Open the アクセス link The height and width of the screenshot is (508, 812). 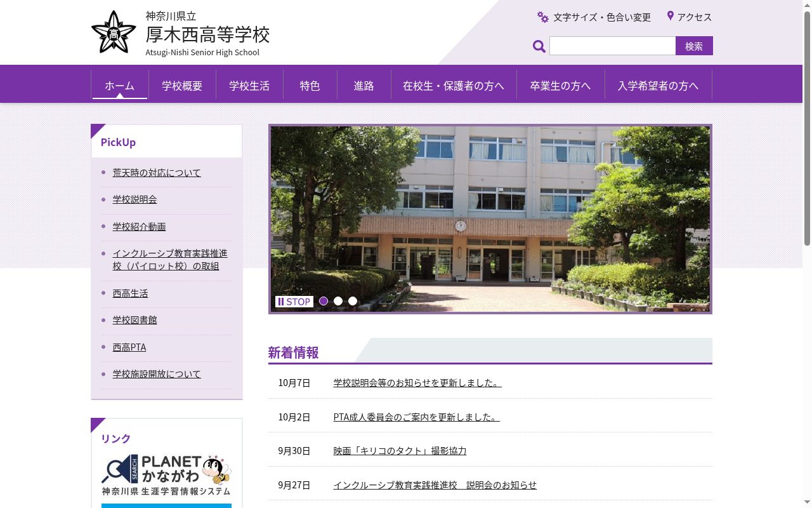(x=695, y=17)
